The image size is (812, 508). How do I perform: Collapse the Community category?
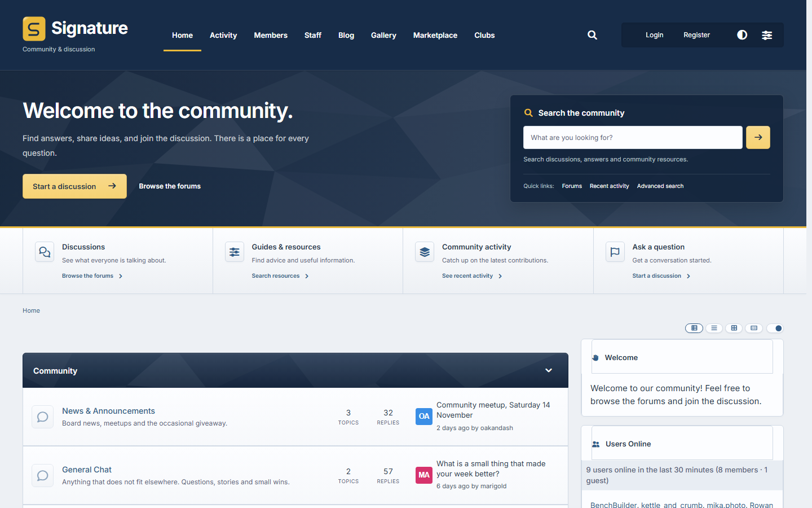pyautogui.click(x=549, y=370)
